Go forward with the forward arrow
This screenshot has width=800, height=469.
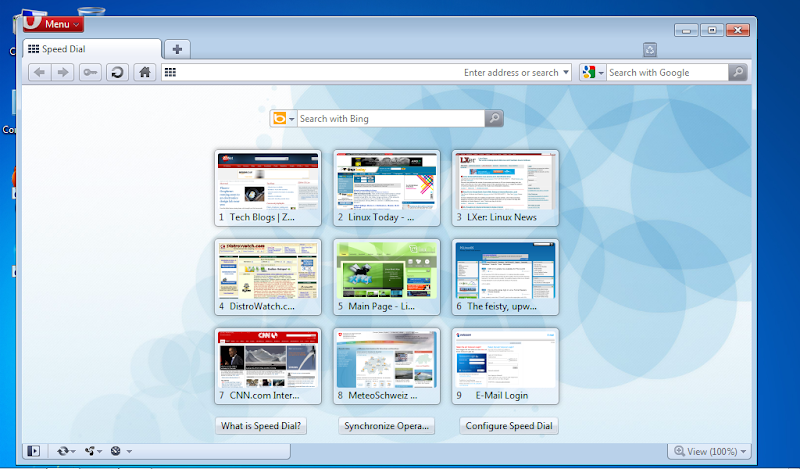click(x=63, y=72)
